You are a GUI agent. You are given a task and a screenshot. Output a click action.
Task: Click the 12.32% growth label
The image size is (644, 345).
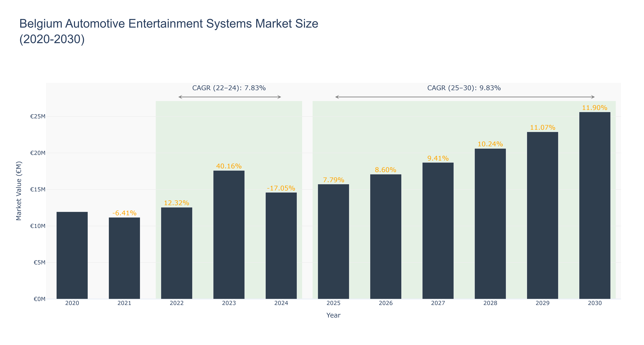click(x=177, y=203)
